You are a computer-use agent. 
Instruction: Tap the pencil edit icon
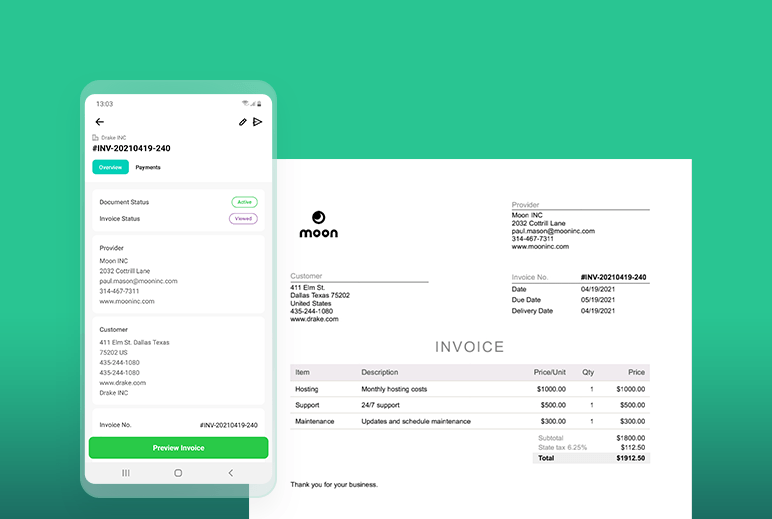242,122
